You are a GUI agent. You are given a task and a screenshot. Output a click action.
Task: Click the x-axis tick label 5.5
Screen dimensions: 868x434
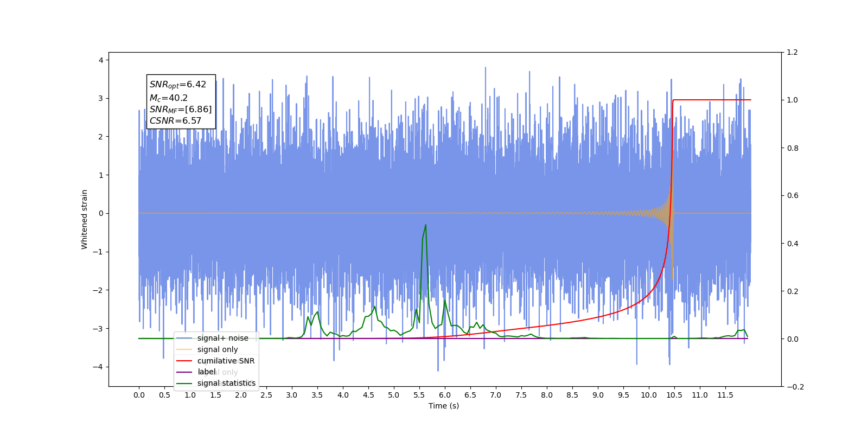(419, 395)
